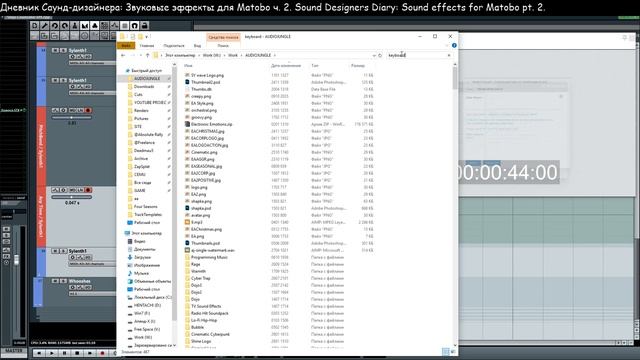This screenshot has width=640, height=360.
Task: Stop playback with the square stop button
Action: (x=77, y=353)
